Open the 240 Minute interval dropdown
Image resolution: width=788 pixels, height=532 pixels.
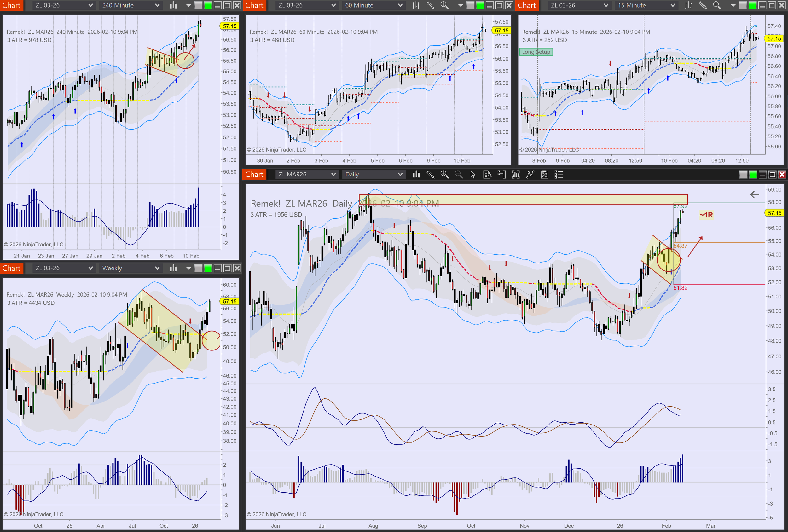click(130, 5)
